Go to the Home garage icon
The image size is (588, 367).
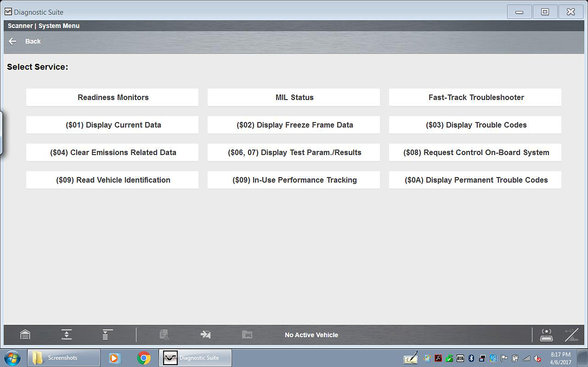(25, 335)
